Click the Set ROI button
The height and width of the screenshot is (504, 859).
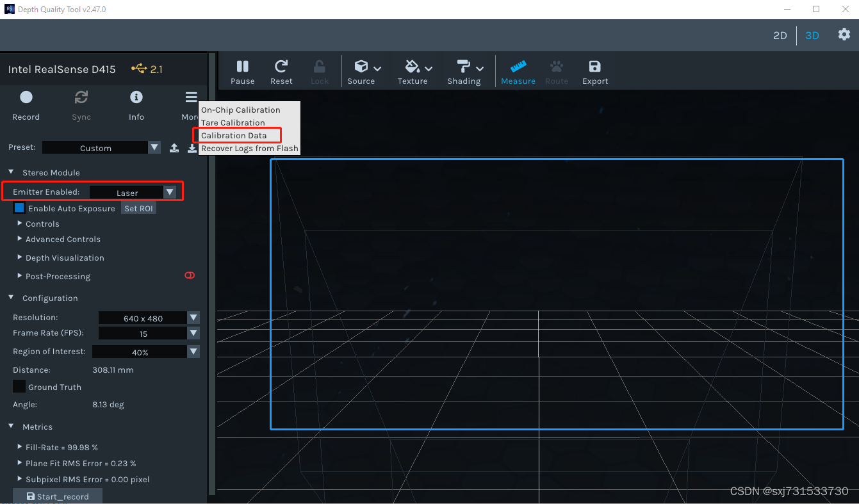coord(139,208)
